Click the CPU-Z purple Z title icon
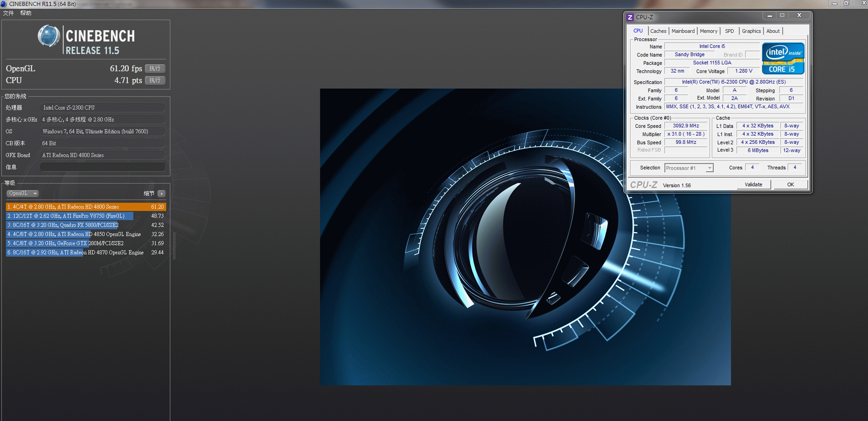The width and height of the screenshot is (868, 421). point(630,17)
